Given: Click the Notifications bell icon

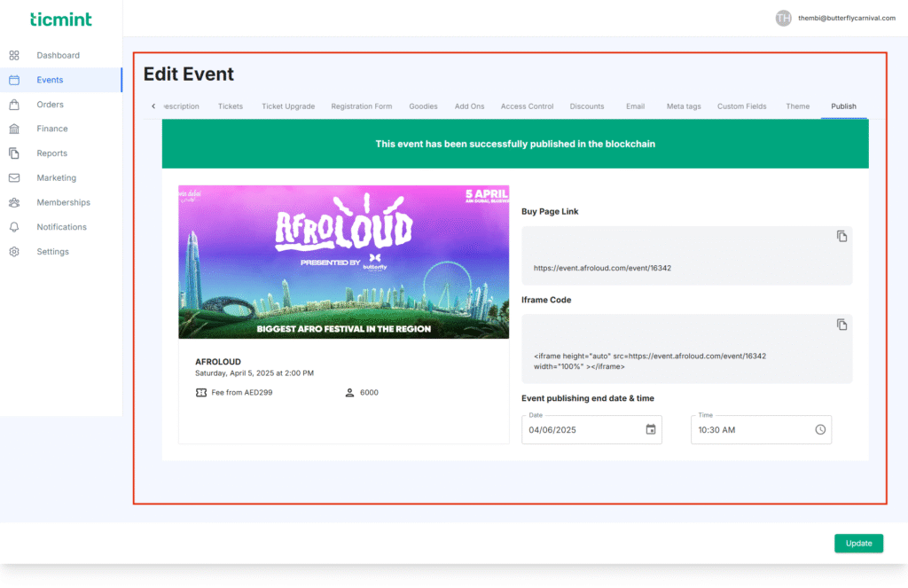Looking at the screenshot, I should point(14,227).
